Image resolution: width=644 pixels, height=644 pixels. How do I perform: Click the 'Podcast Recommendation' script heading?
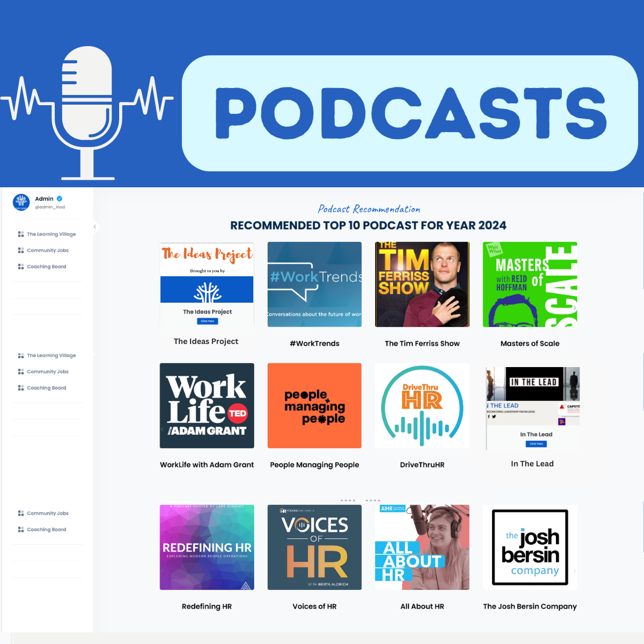pyautogui.click(x=369, y=209)
